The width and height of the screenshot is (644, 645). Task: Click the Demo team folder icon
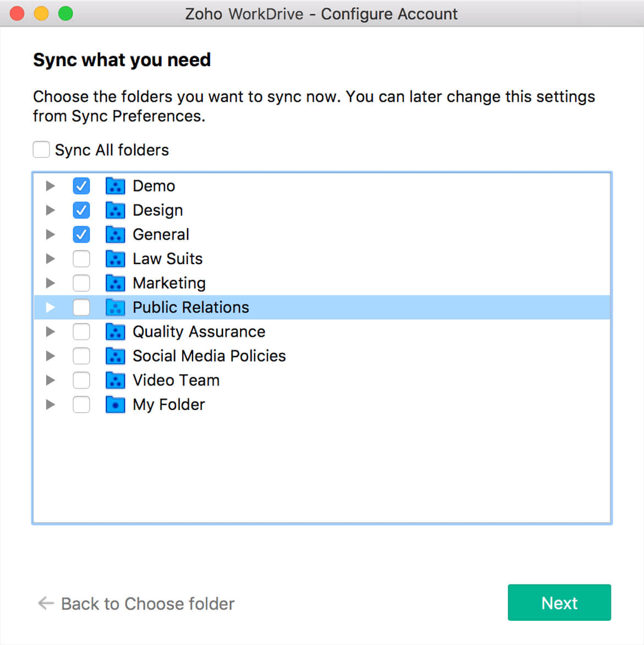[x=115, y=186]
